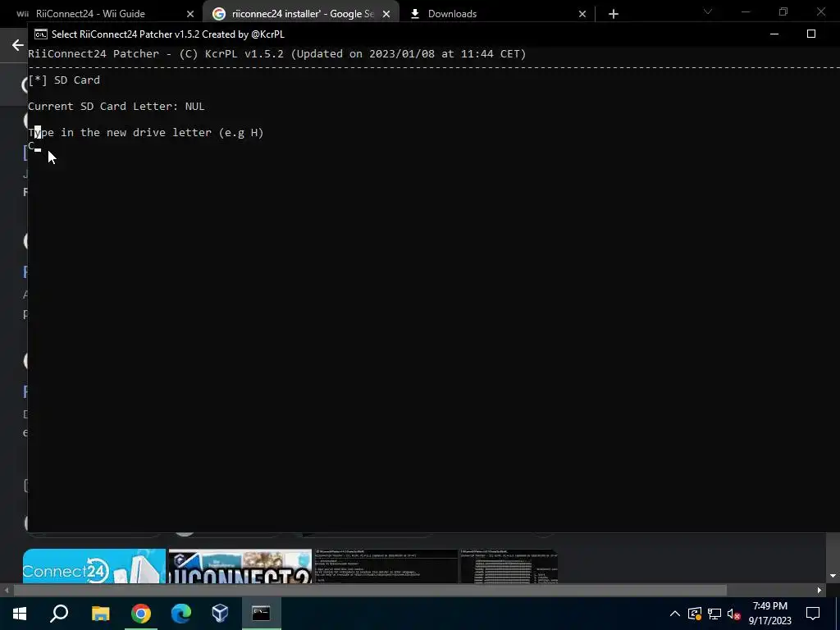
Task: Click vertical scrollbar down arrow
Action: (833, 576)
